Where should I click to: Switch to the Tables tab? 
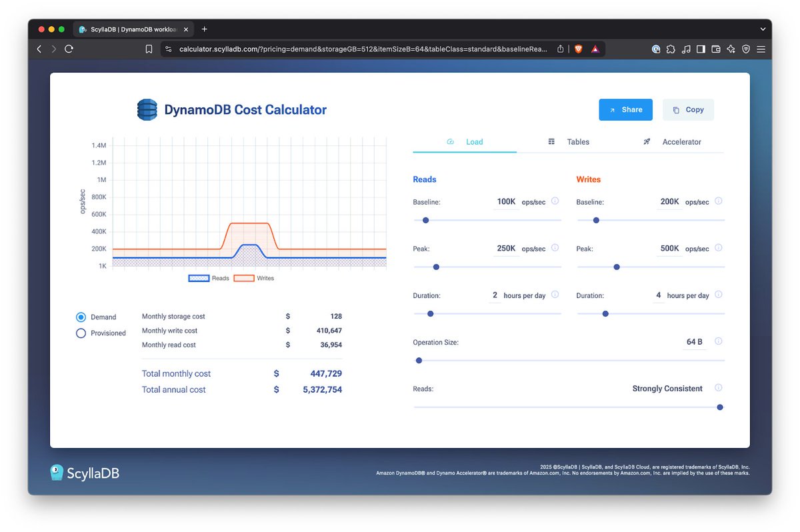point(578,141)
